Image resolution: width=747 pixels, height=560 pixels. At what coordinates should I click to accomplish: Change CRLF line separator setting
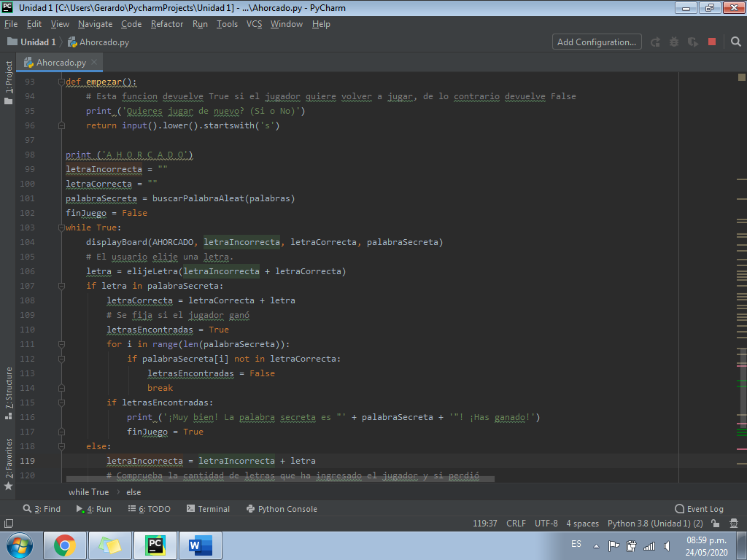click(x=516, y=524)
